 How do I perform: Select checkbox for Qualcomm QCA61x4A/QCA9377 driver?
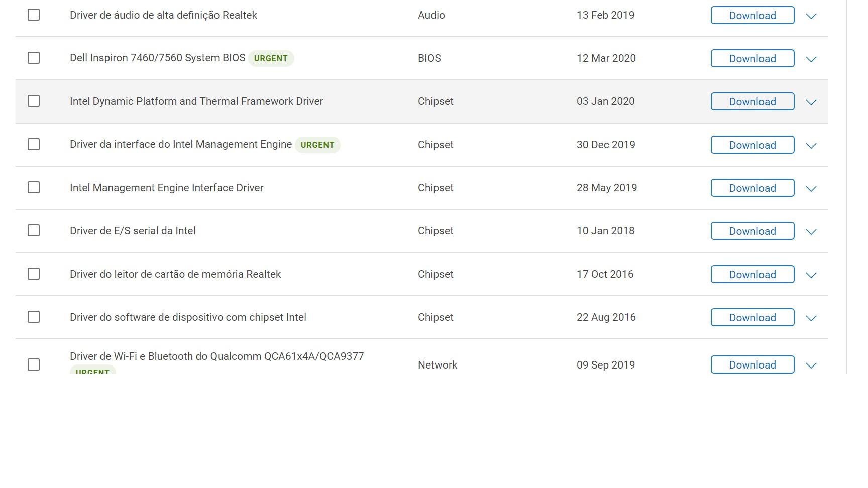click(34, 364)
